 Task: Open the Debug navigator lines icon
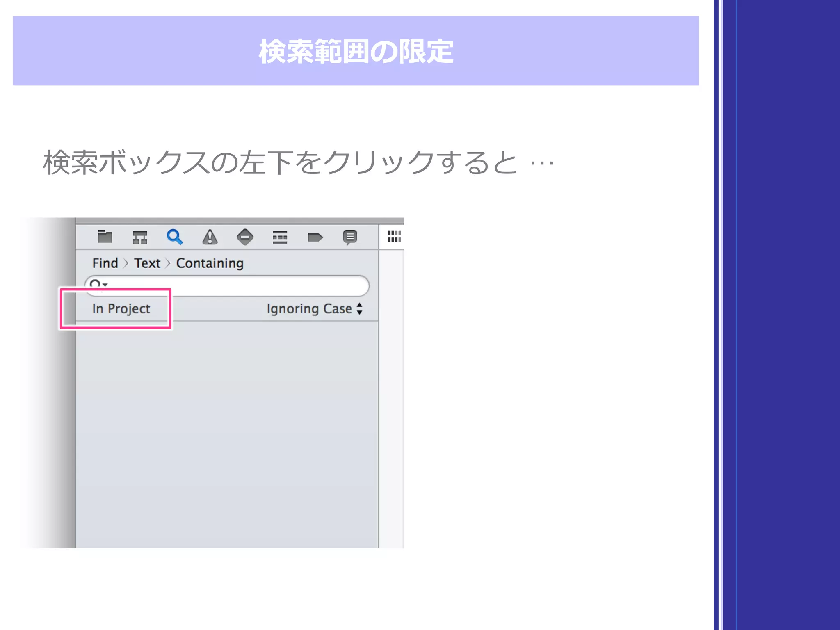280,237
